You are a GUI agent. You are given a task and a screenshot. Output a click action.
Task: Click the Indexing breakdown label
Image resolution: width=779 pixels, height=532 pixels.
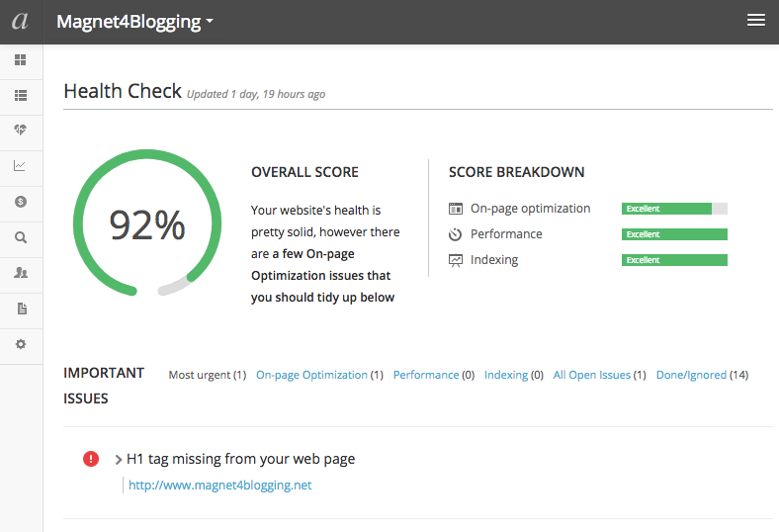point(494,260)
